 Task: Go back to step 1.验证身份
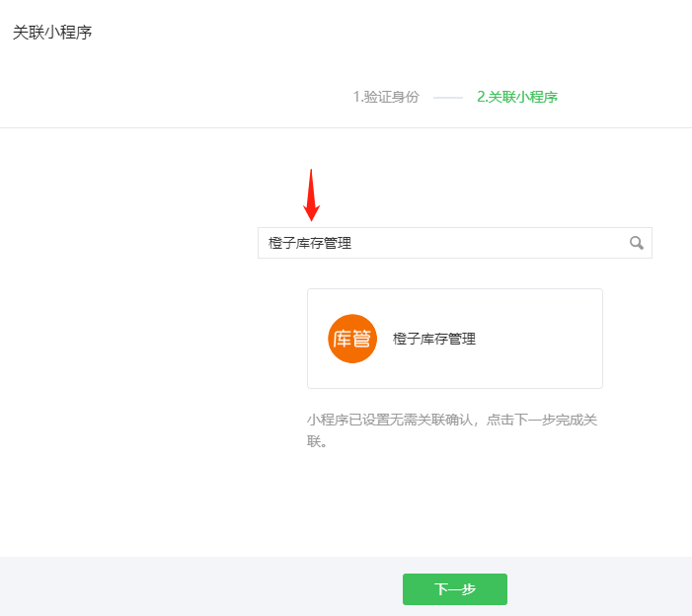[386, 97]
